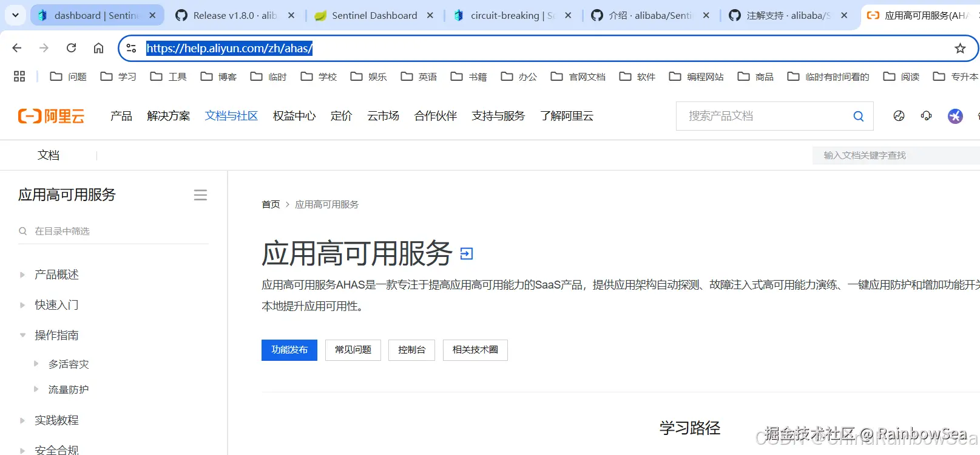980x455 pixels.
Task: Open the 阅读 bookmark folder
Action: pos(901,77)
